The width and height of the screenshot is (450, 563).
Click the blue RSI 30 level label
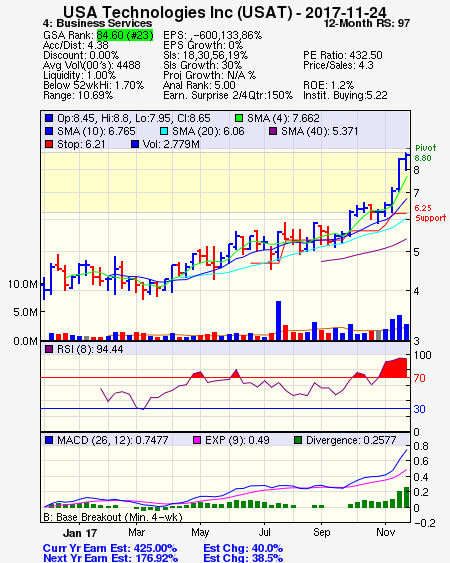click(419, 409)
